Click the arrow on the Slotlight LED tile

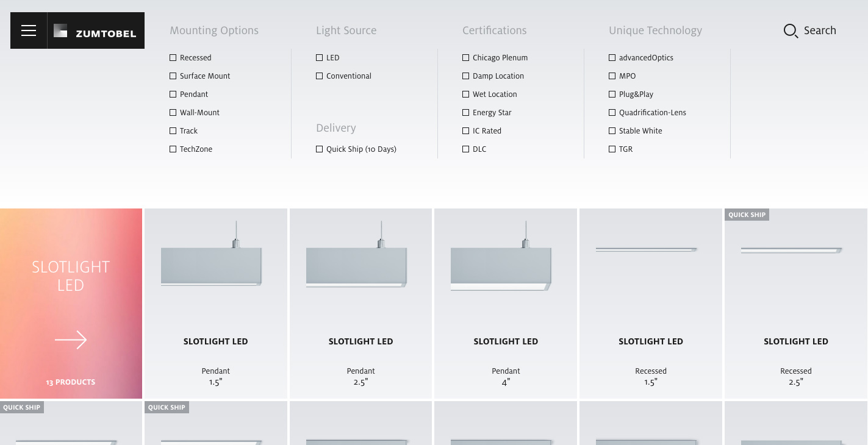click(x=71, y=340)
